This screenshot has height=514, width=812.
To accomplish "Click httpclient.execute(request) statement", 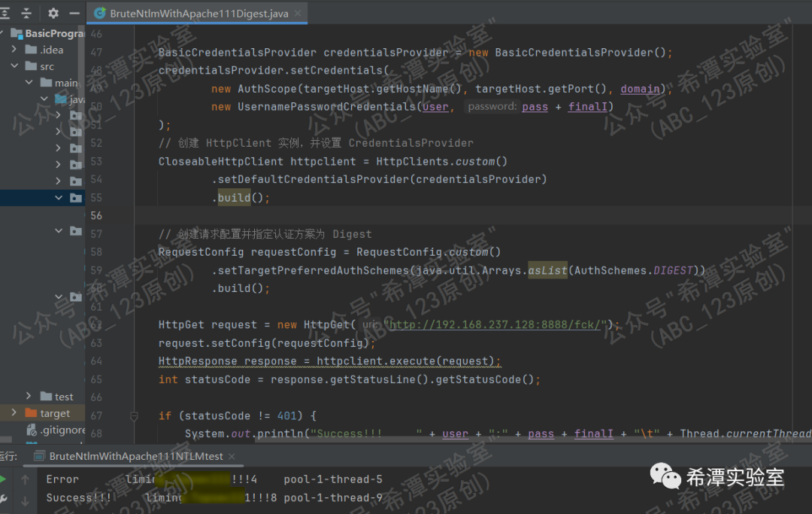I will (405, 361).
